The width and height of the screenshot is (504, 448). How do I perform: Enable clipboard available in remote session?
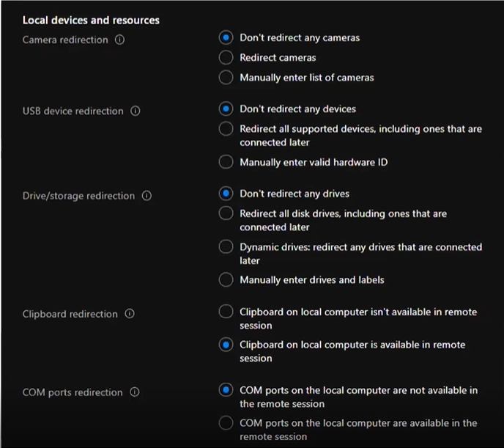[226, 345]
